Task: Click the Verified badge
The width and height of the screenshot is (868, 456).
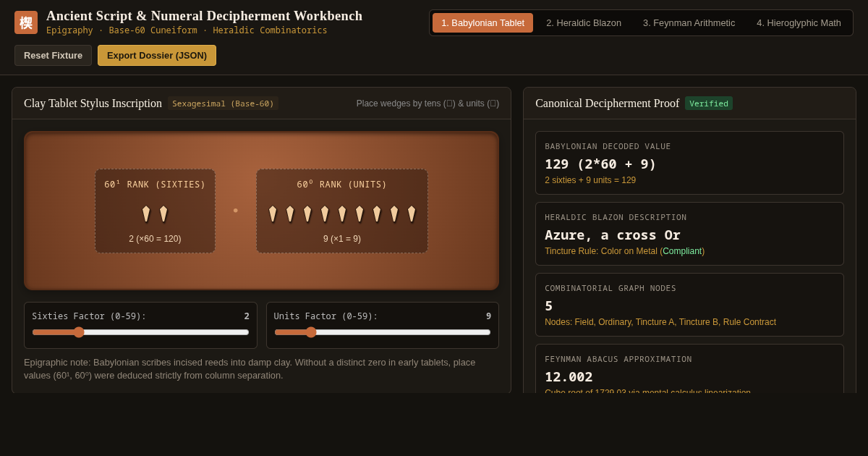Action: 709,104
